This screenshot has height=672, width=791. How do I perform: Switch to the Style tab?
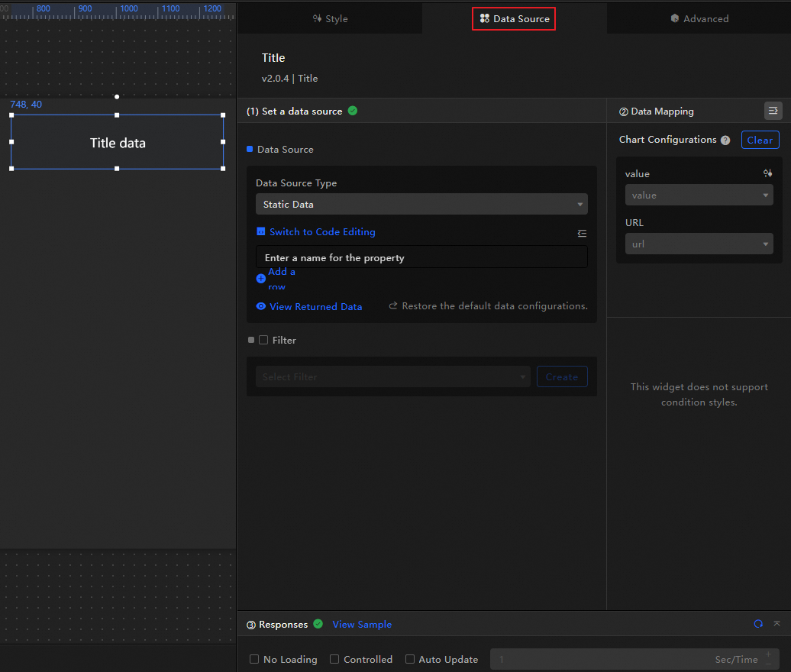tap(330, 19)
